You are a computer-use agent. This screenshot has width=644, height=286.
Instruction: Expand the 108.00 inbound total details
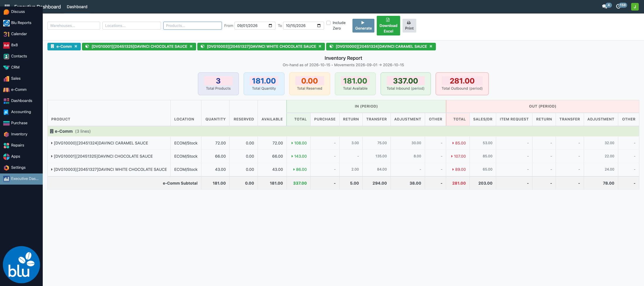coord(299,143)
